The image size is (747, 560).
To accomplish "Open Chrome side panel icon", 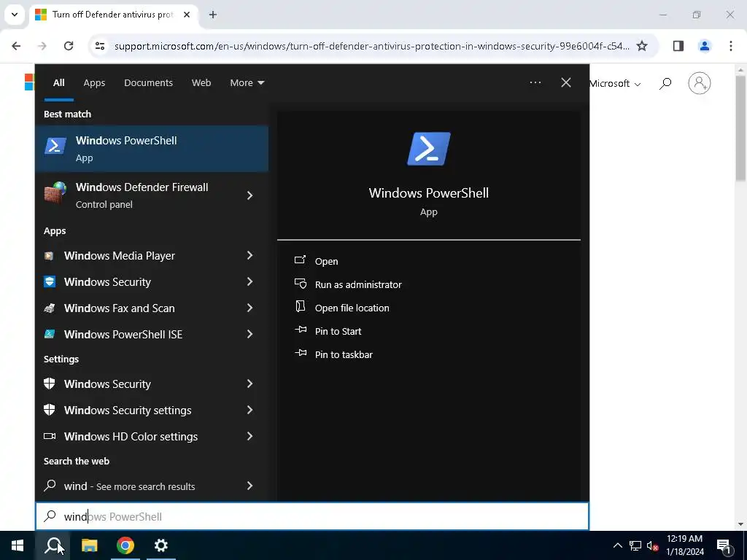I will [678, 46].
